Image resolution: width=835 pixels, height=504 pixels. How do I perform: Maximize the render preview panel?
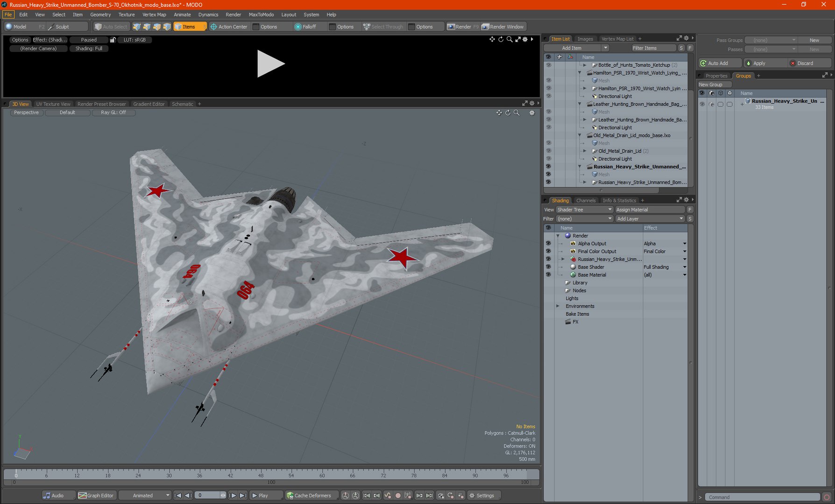click(x=518, y=39)
